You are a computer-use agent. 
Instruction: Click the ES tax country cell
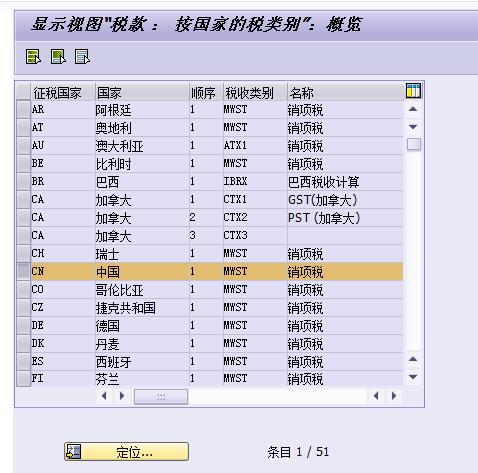[x=63, y=362]
